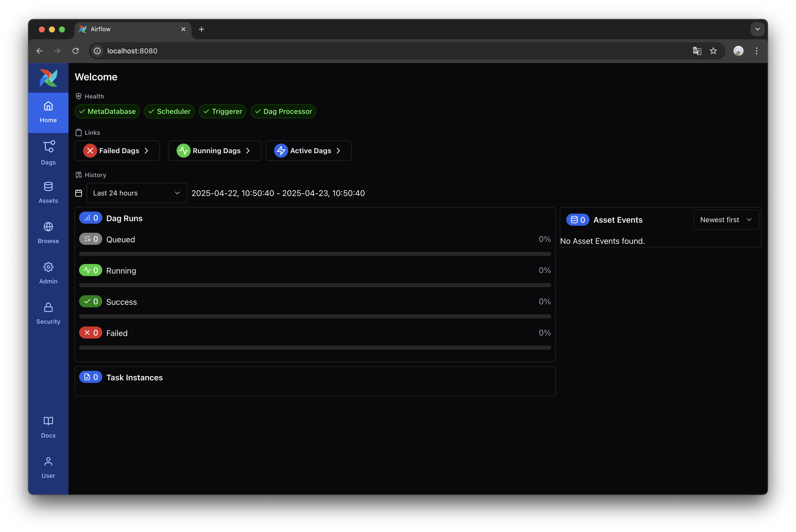Open the Active Dags link
This screenshot has height=532, width=796.
point(308,151)
